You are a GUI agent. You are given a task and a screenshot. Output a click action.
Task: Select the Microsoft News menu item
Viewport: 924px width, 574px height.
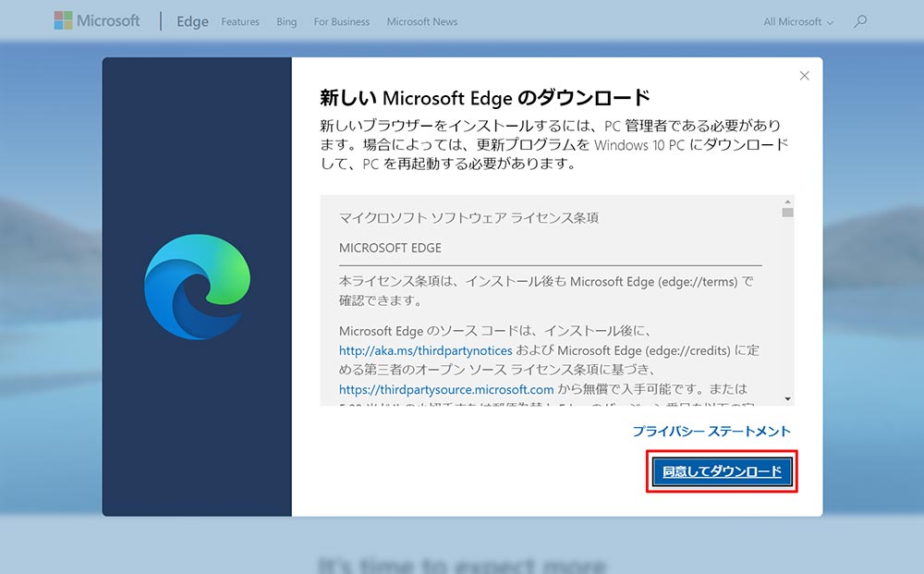pos(422,22)
